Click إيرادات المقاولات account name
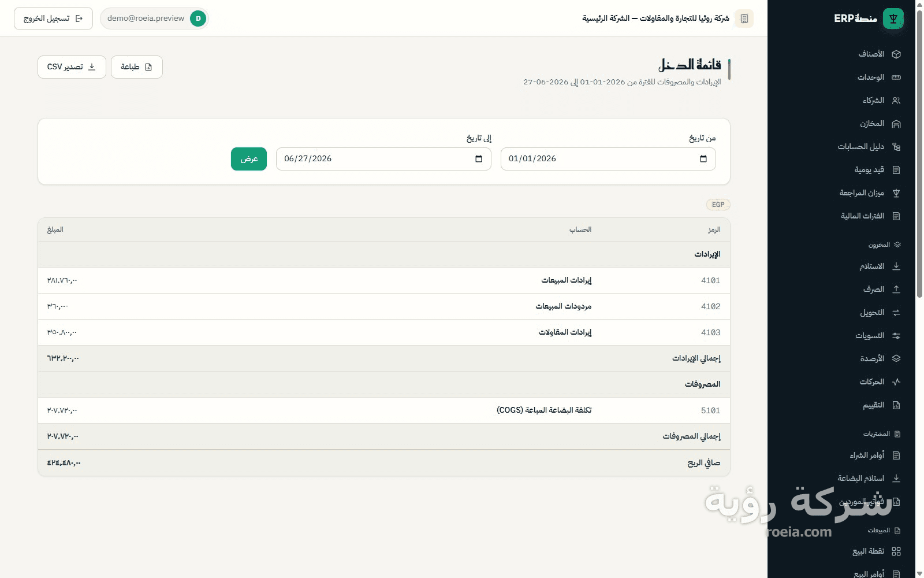Viewport: 924px width, 578px height. tap(565, 332)
